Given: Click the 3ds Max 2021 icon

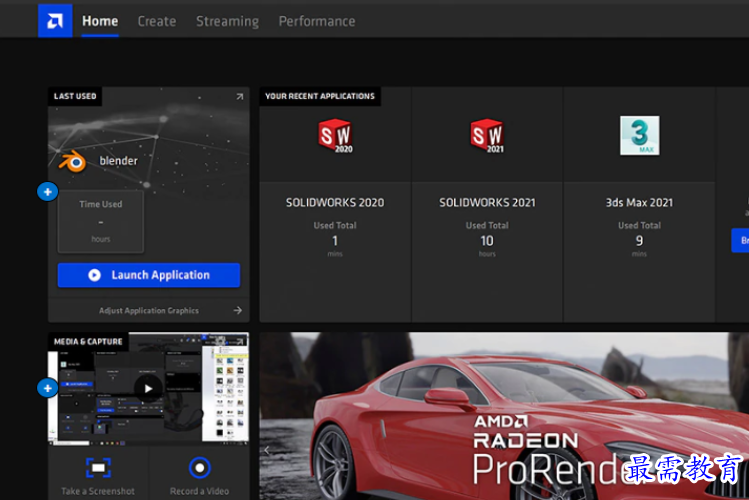Looking at the screenshot, I should [640, 135].
